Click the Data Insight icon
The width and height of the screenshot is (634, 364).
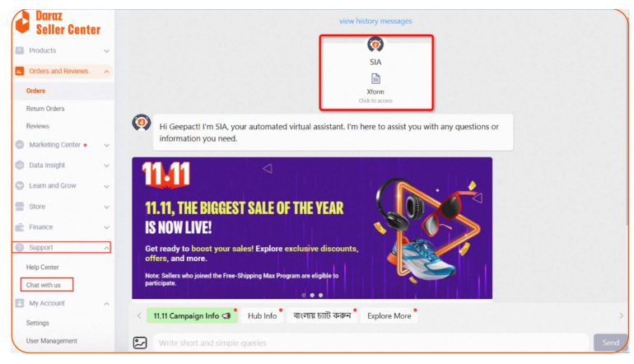(x=20, y=165)
